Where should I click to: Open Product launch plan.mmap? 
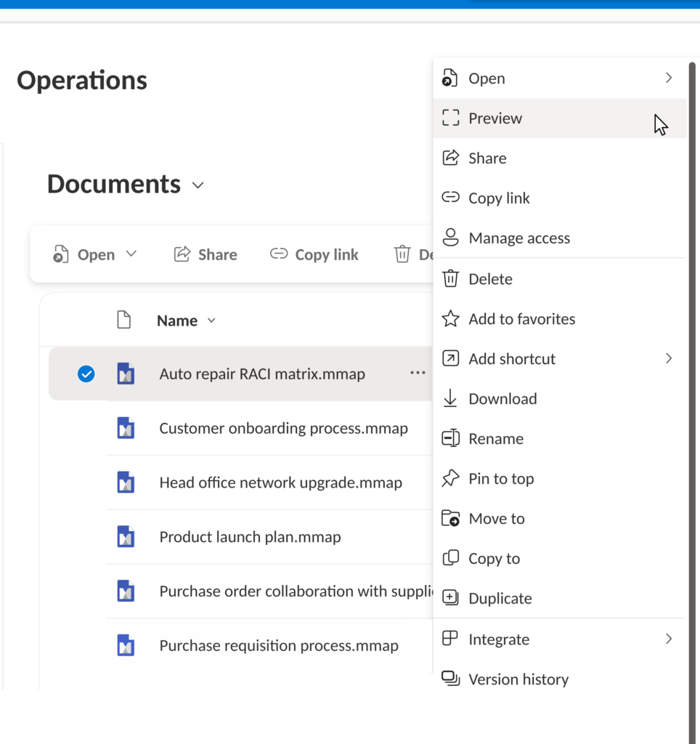pyautogui.click(x=250, y=537)
